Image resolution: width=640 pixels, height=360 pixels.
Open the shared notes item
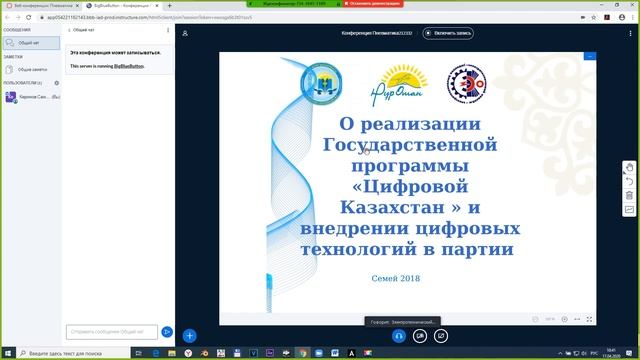(x=31, y=69)
